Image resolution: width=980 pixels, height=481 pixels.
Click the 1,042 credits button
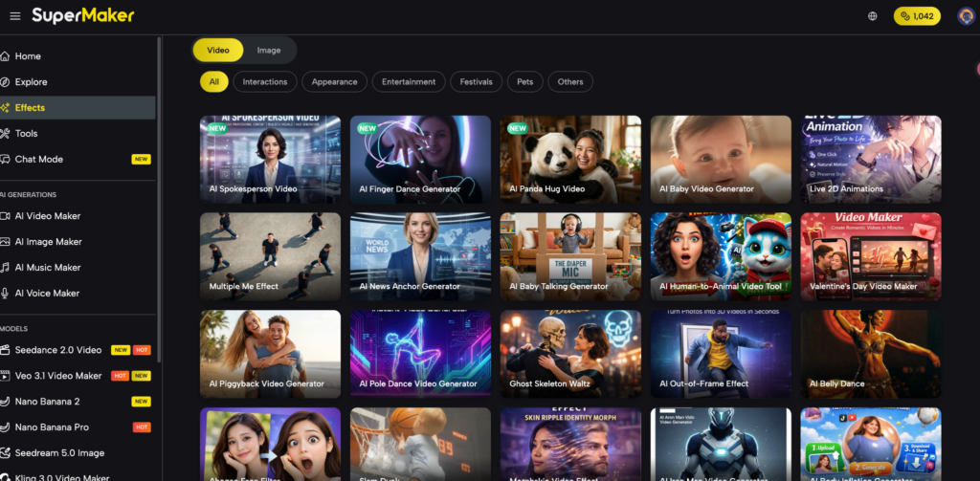point(917,16)
